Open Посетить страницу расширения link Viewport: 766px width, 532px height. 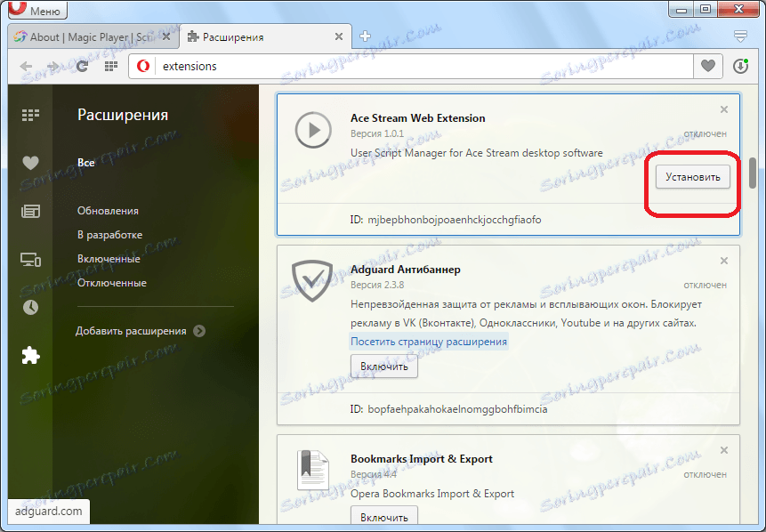[x=429, y=342]
